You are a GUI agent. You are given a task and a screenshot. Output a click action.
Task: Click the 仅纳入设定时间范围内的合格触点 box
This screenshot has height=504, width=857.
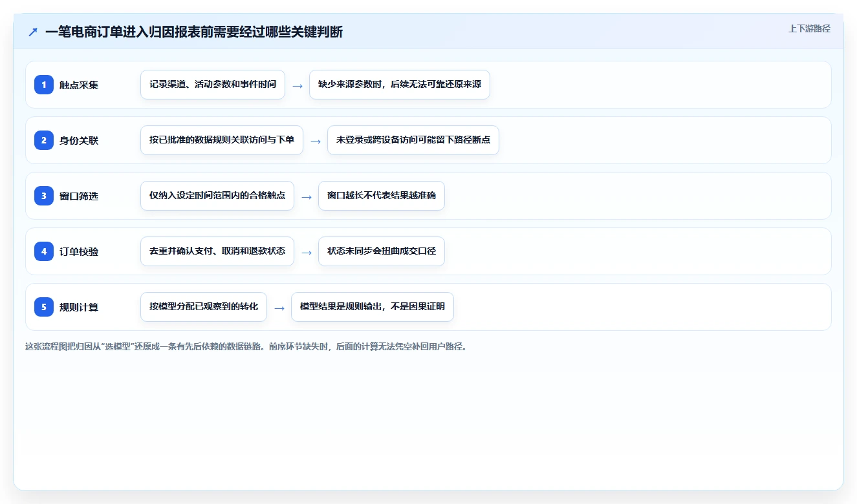217,196
